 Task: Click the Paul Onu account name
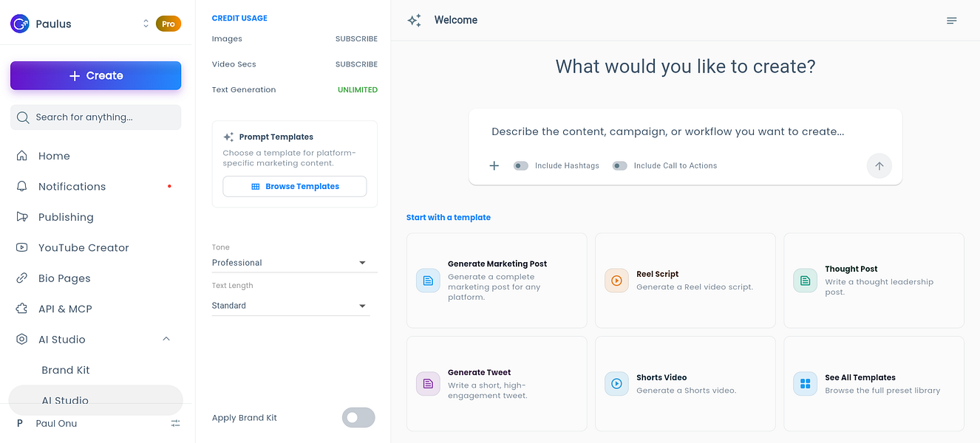pyautogui.click(x=56, y=424)
